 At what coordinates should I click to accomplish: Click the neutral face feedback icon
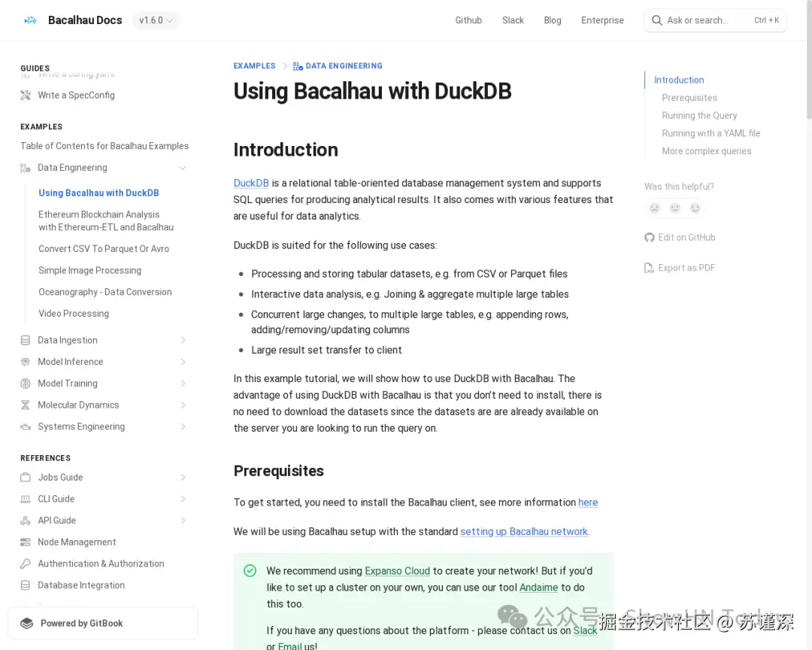pos(675,208)
